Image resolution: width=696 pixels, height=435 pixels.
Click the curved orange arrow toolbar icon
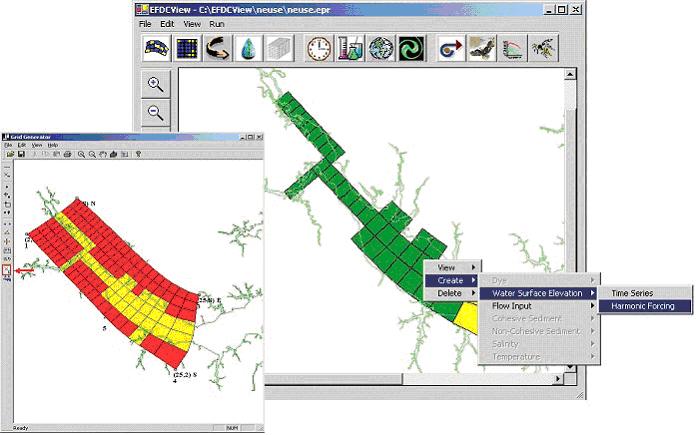tap(218, 48)
